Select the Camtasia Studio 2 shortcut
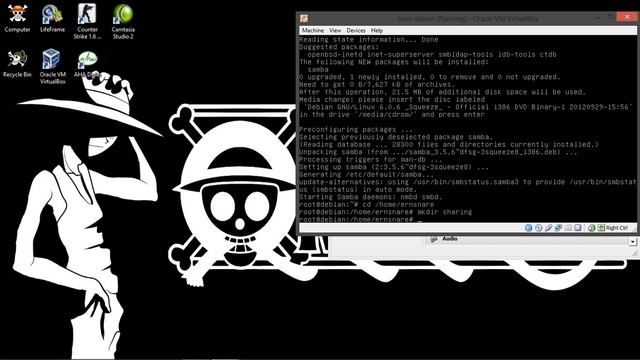 [123, 21]
